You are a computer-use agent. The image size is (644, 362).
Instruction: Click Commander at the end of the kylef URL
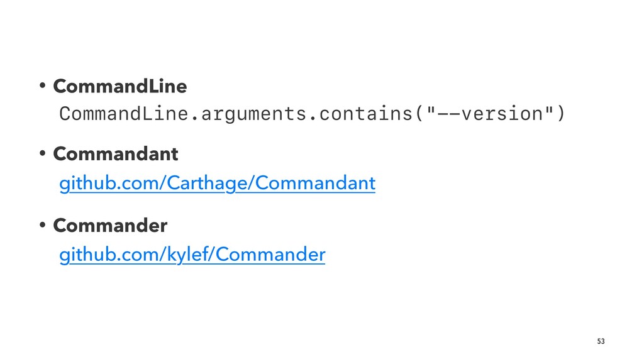(270, 255)
